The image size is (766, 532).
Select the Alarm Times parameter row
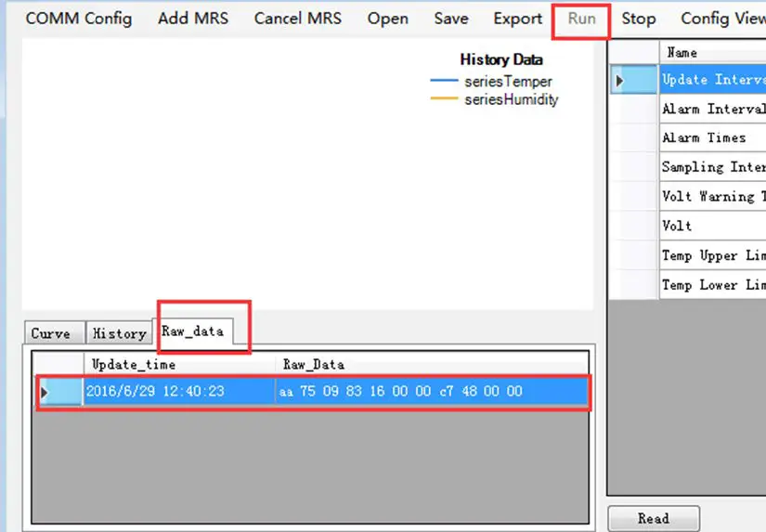(x=713, y=137)
